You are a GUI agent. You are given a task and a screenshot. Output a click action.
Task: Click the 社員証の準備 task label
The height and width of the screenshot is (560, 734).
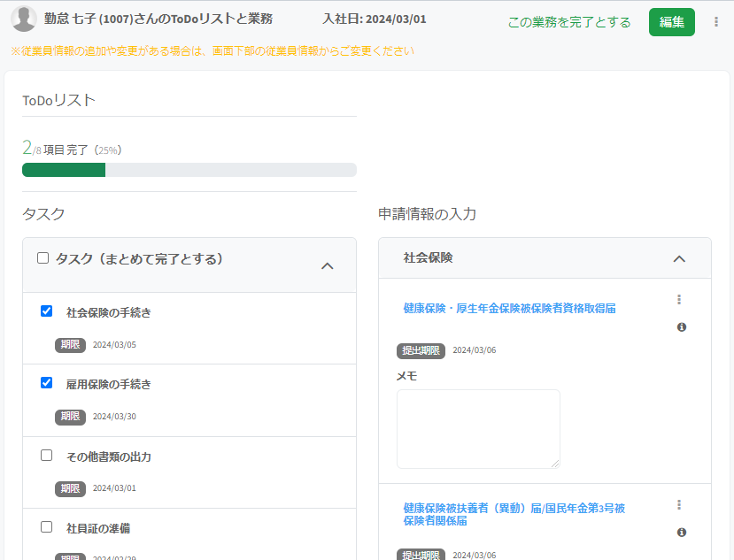tap(98, 529)
